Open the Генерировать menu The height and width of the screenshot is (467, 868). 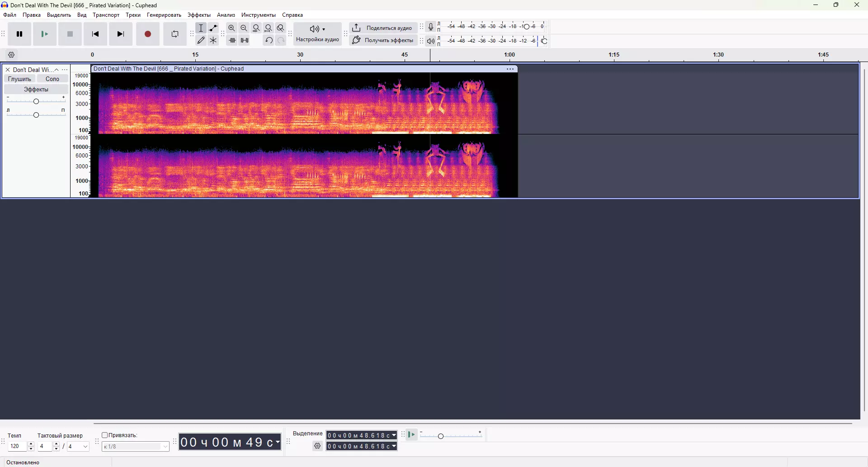[164, 15]
